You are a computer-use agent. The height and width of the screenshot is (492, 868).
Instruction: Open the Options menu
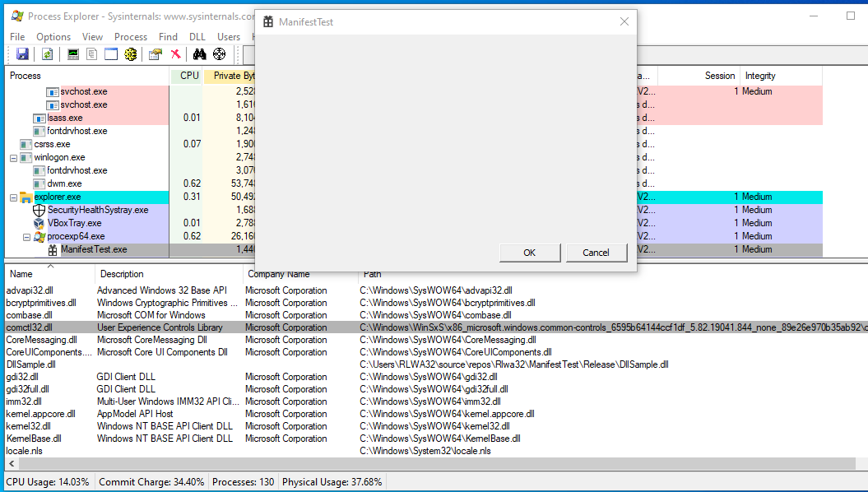[x=53, y=37]
